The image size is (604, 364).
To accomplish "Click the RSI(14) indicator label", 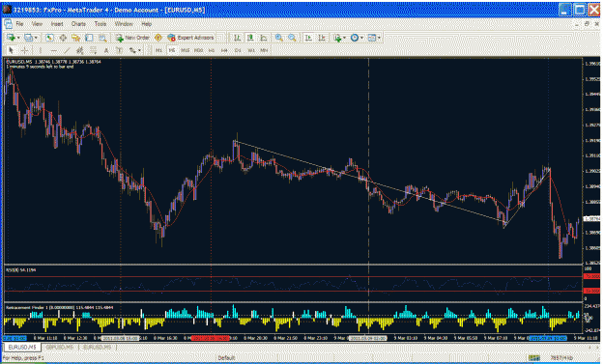I will 21,270.
